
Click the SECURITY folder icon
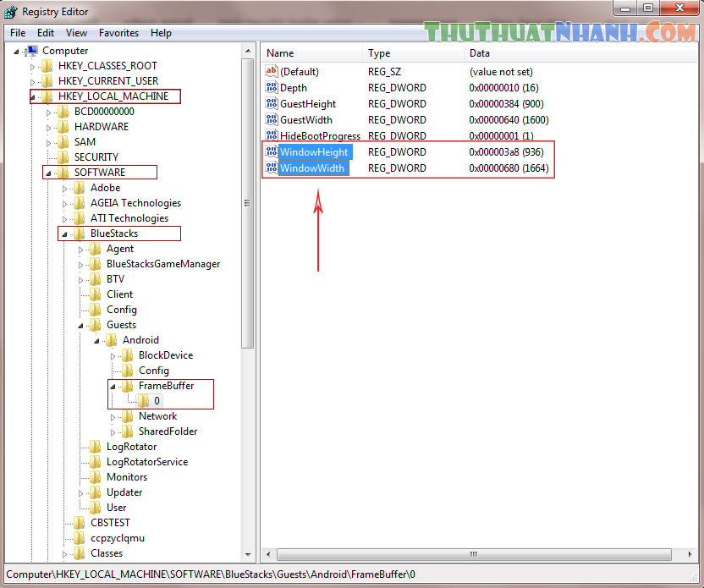[63, 157]
